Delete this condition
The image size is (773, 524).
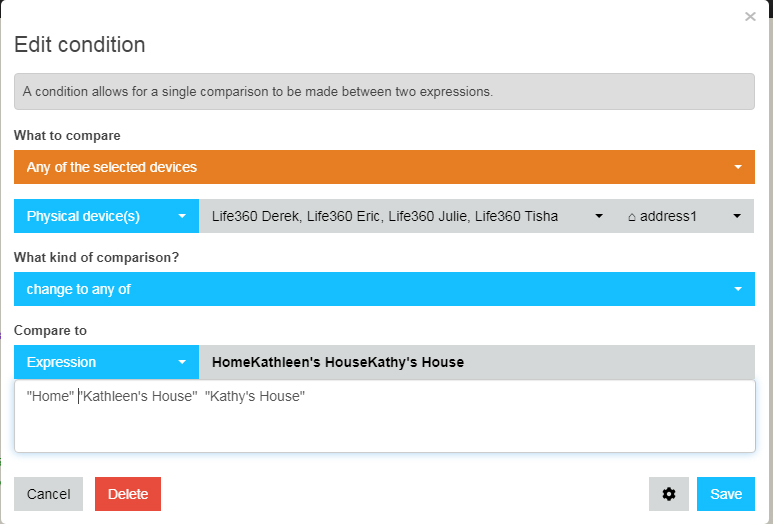128,494
